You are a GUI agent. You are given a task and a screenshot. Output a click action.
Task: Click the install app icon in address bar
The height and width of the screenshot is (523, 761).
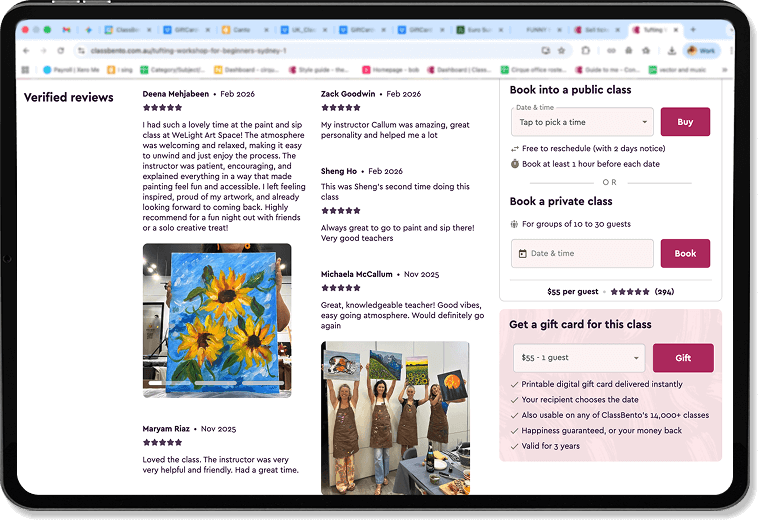(x=546, y=50)
